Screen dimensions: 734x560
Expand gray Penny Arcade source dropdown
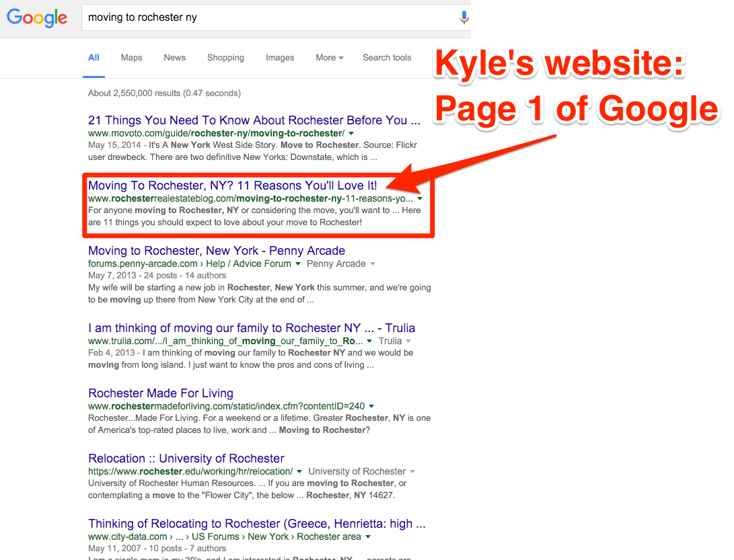tap(373, 264)
